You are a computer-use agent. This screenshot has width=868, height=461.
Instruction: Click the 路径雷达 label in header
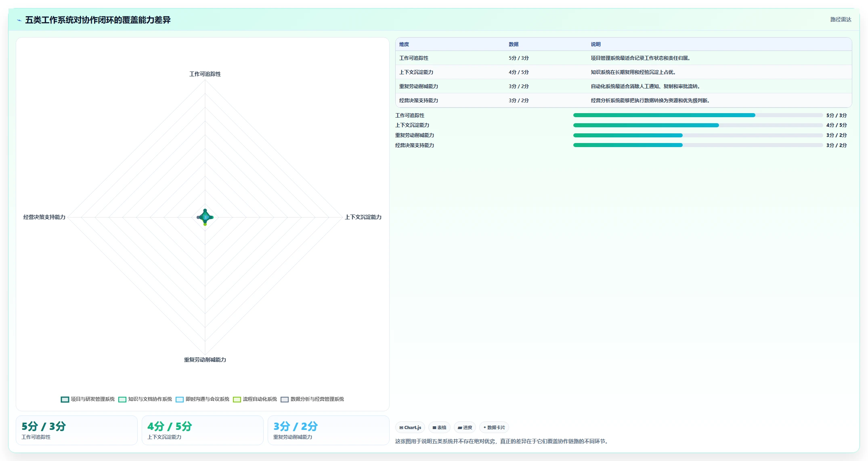point(841,19)
